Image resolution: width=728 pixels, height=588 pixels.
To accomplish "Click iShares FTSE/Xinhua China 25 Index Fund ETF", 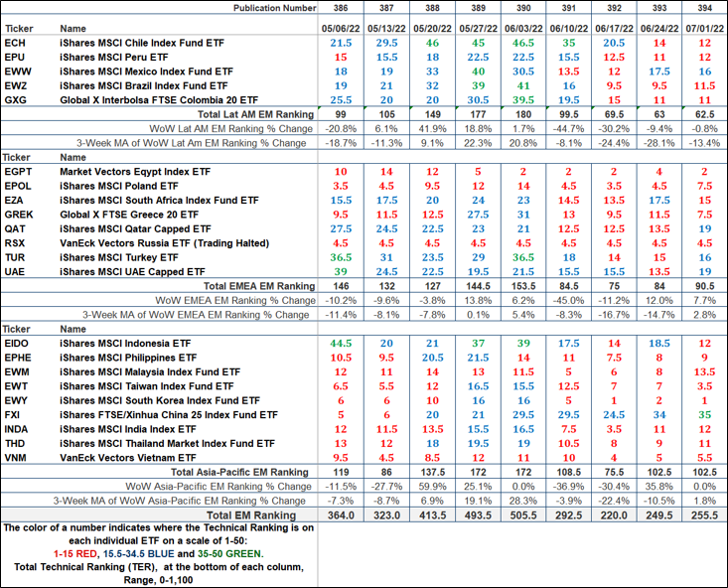I will (169, 415).
